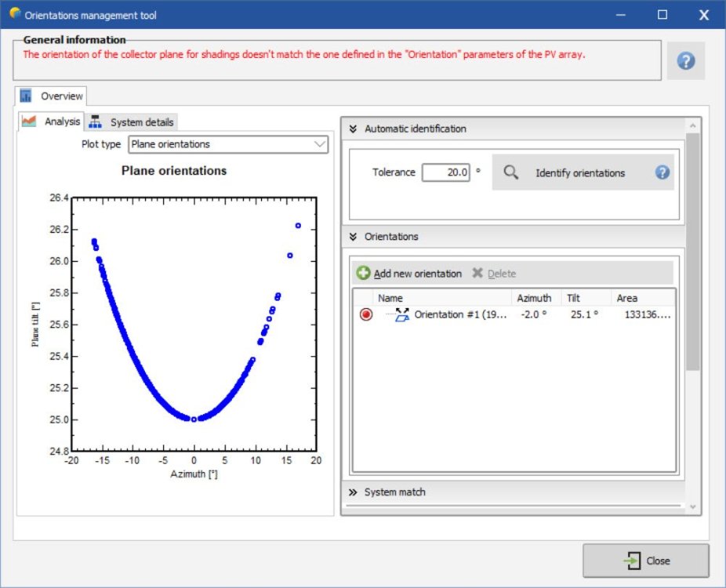The image size is (726, 588).
Task: Select the Analysis tab
Action: click(61, 122)
